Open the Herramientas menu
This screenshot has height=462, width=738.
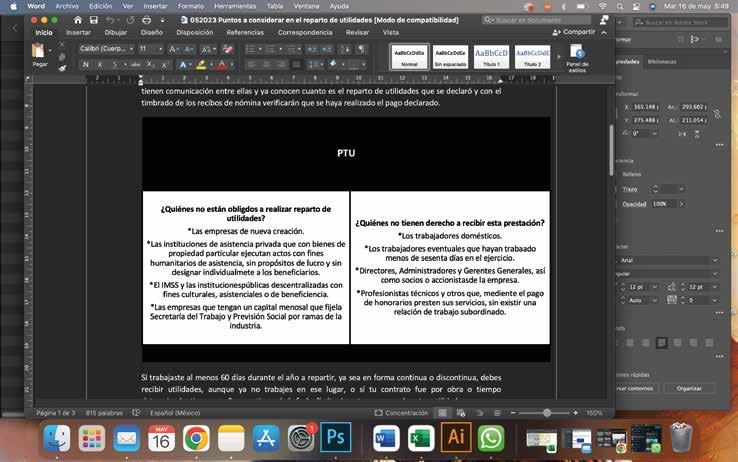235,6
